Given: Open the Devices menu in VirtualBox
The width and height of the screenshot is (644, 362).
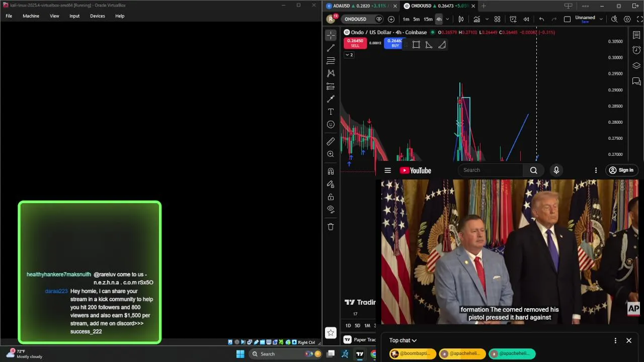Looking at the screenshot, I should click(98, 16).
